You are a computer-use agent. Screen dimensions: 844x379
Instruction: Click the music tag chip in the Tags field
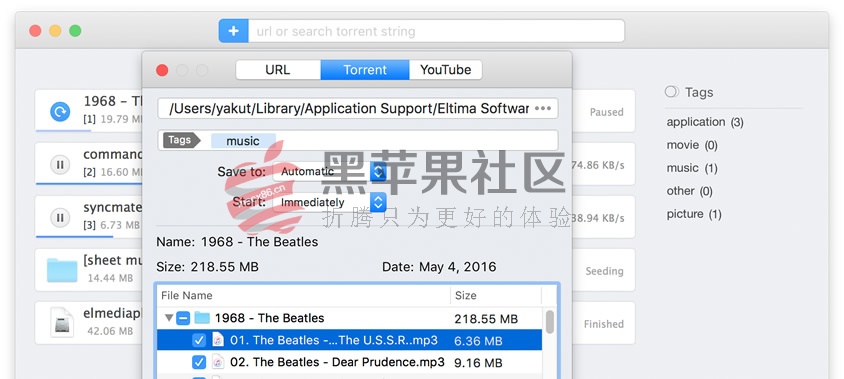pyautogui.click(x=243, y=141)
